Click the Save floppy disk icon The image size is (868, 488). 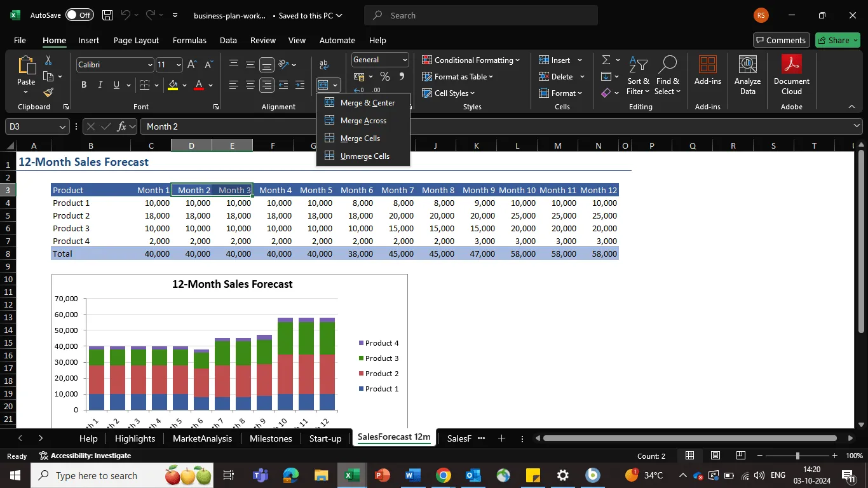(x=107, y=15)
